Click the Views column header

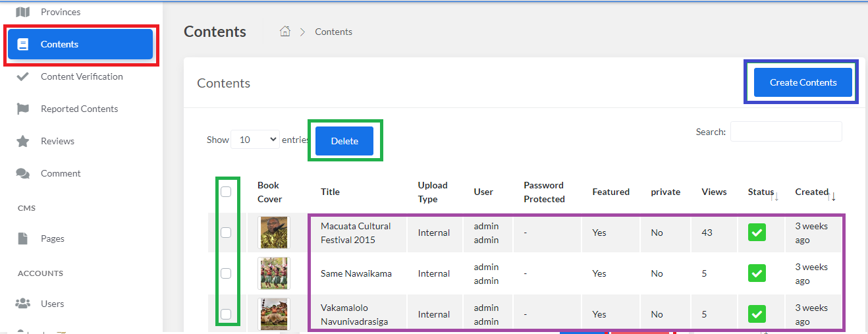click(x=714, y=192)
